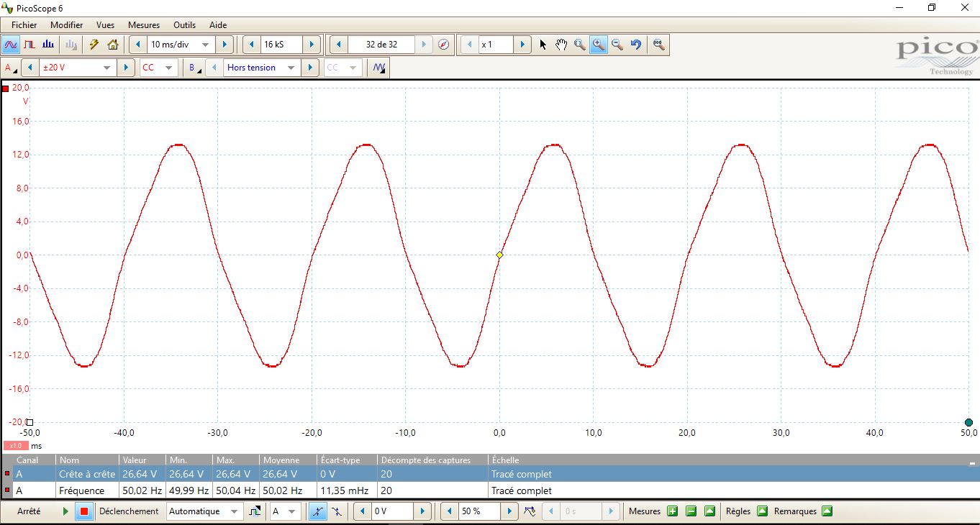Click the hand pan tool
This screenshot has height=525, width=980.
click(561, 45)
